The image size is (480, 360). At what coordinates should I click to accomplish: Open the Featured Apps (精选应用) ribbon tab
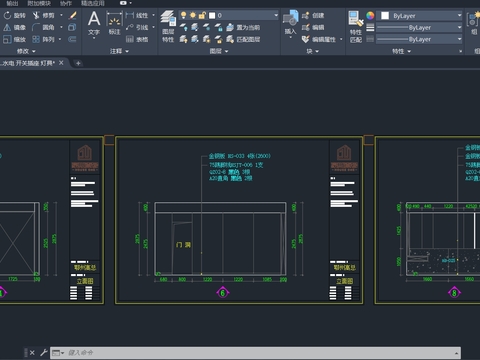tap(93, 3)
